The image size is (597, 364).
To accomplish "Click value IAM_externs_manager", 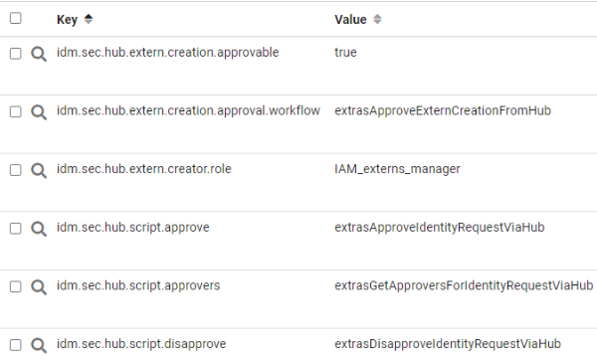I will pos(397,169).
